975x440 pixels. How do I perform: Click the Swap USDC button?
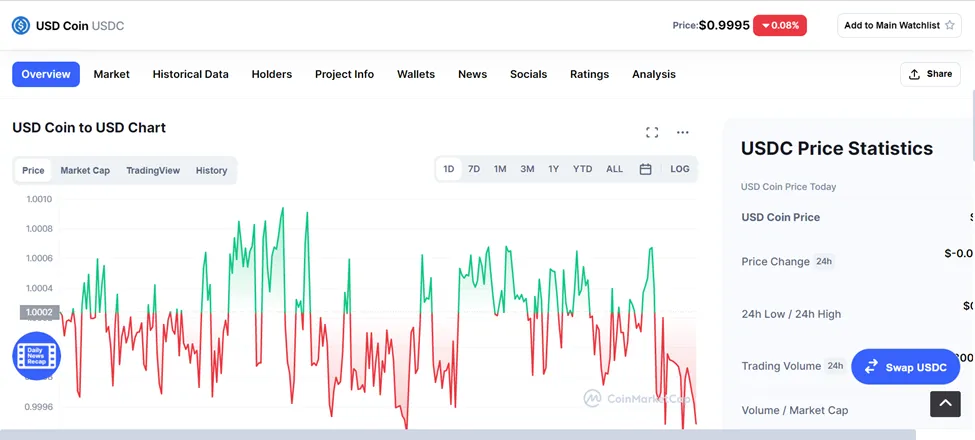(x=905, y=367)
